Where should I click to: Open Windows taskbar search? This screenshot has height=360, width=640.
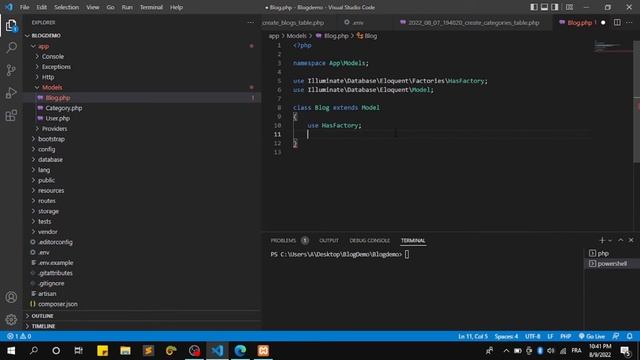34,351
